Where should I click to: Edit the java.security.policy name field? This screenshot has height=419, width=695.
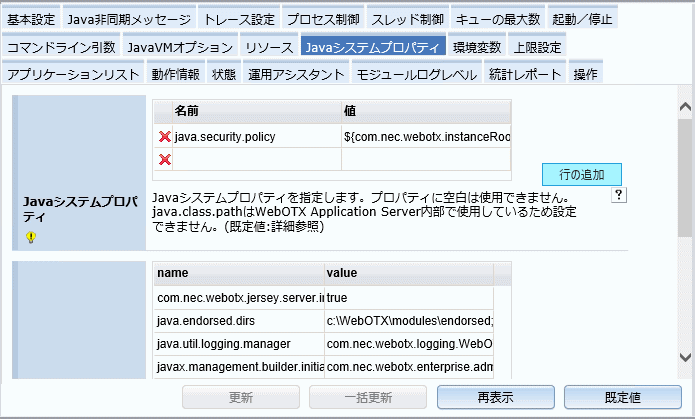tap(257, 137)
